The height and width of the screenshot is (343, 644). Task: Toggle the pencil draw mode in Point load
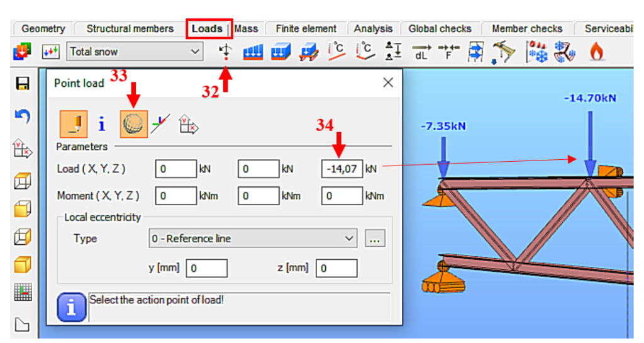click(74, 123)
